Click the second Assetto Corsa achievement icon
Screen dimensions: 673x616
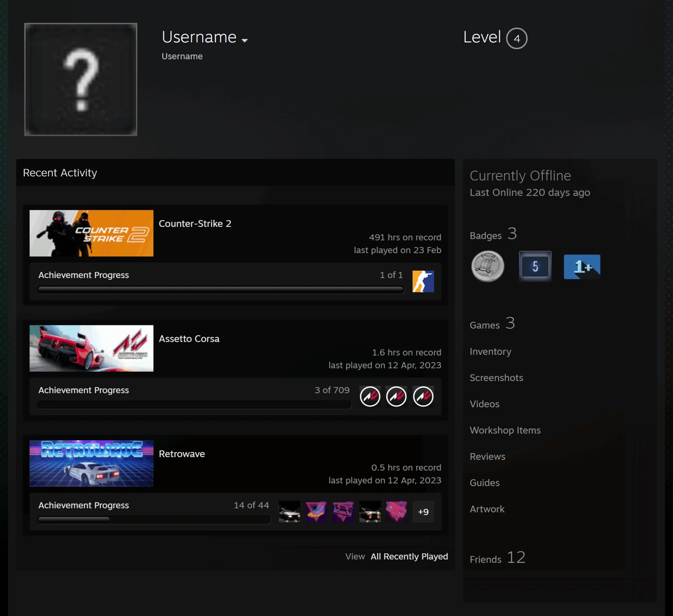tap(396, 397)
